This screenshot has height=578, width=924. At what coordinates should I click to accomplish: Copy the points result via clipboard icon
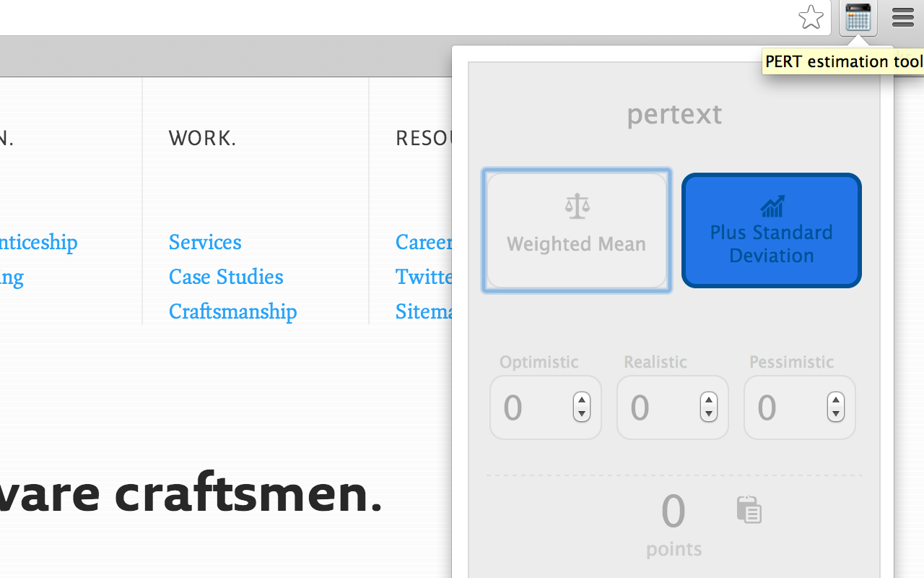pyautogui.click(x=749, y=510)
